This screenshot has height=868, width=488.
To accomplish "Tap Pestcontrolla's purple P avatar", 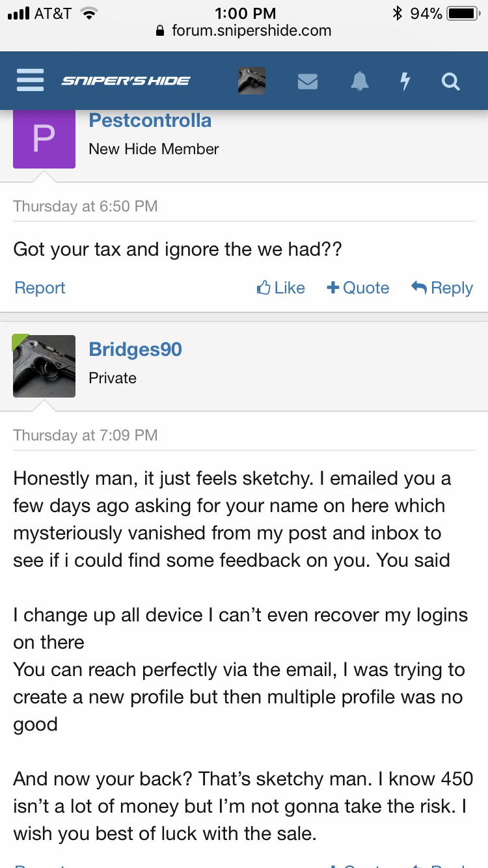I will tap(44, 139).
